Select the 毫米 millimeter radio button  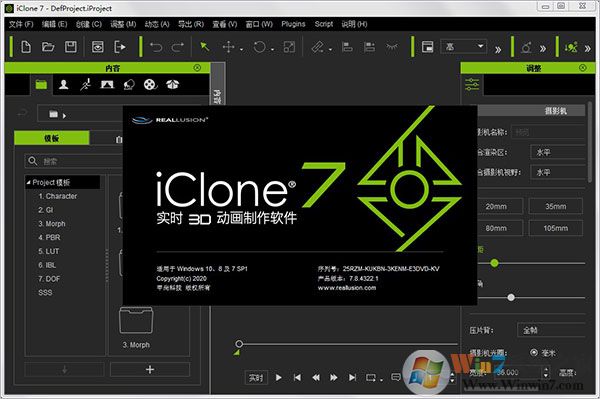533,352
